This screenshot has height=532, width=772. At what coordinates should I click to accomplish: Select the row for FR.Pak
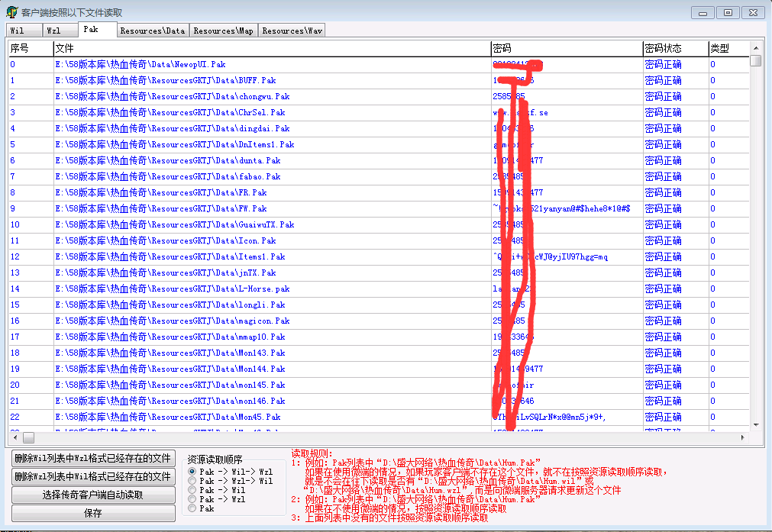[x=379, y=192]
